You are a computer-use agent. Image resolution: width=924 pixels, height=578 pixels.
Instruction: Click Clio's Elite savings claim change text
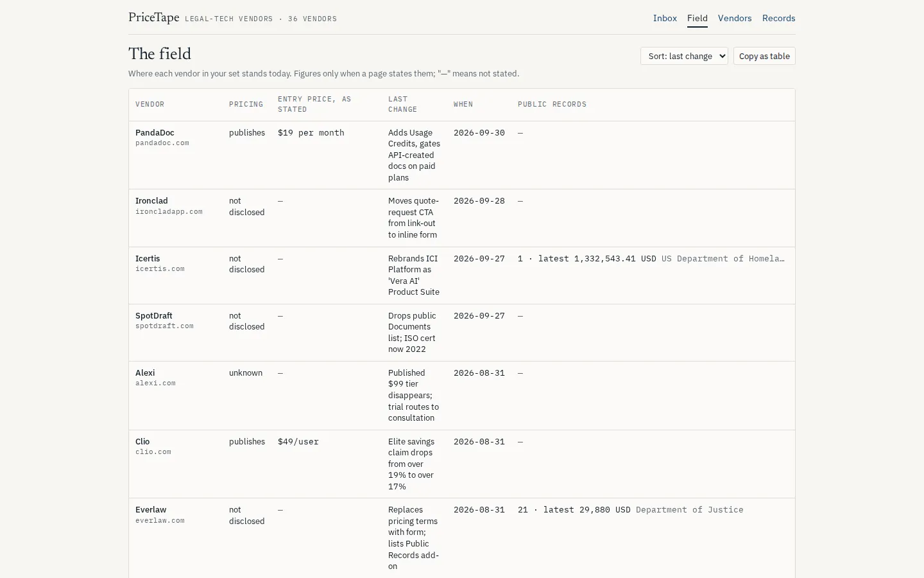pyautogui.click(x=411, y=464)
